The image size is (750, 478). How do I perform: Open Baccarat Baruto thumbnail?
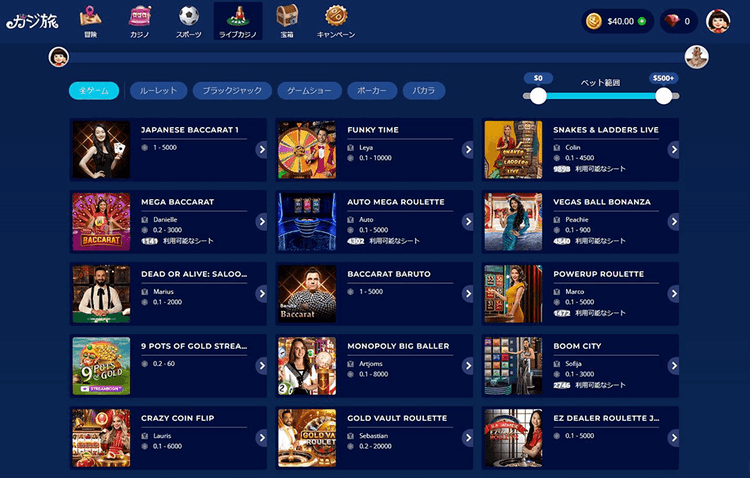[307, 293]
